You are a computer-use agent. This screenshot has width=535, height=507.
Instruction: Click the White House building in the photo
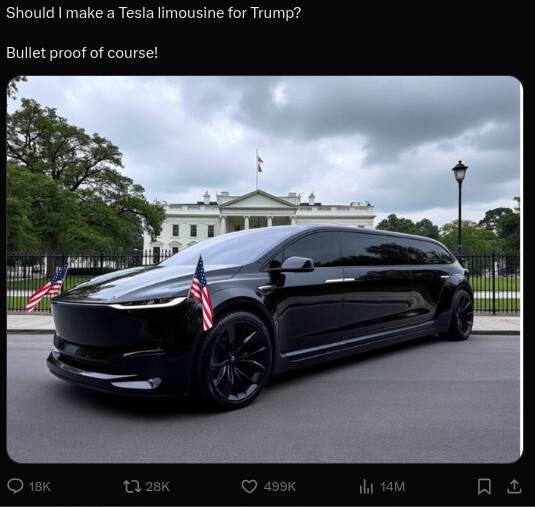259,220
